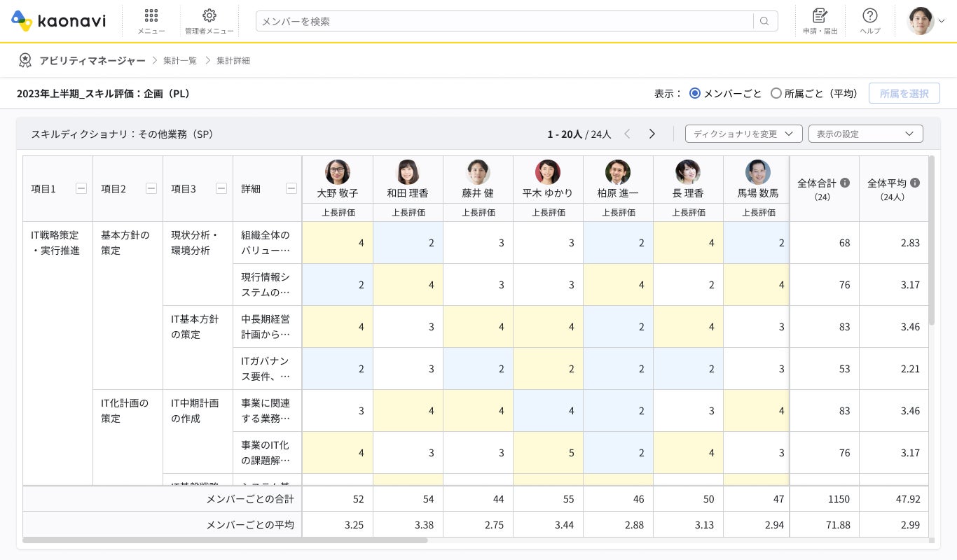The width and height of the screenshot is (957, 560).
Task: Click the 所属を選択 button
Action: (904, 93)
